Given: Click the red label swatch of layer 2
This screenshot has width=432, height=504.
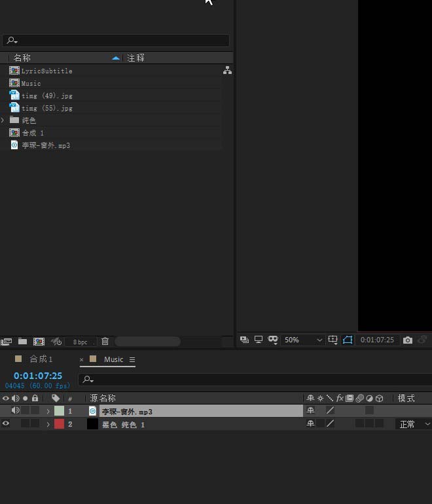Looking at the screenshot, I should [59, 423].
